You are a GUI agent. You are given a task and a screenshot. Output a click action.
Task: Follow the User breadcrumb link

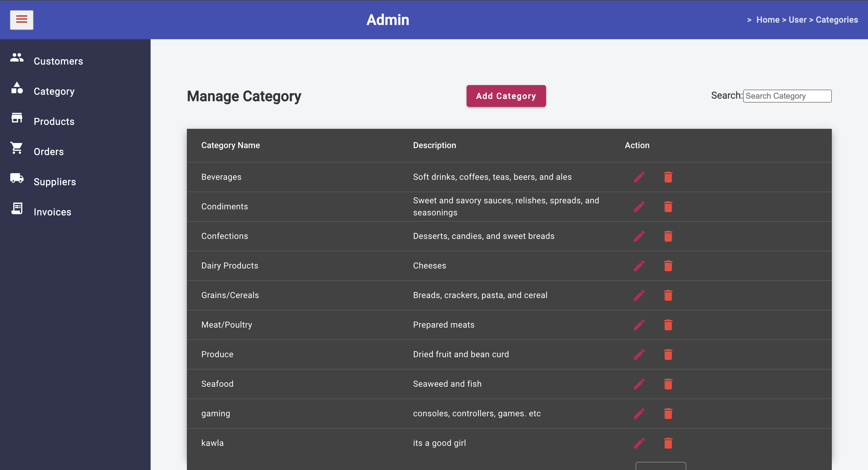pyautogui.click(x=797, y=20)
